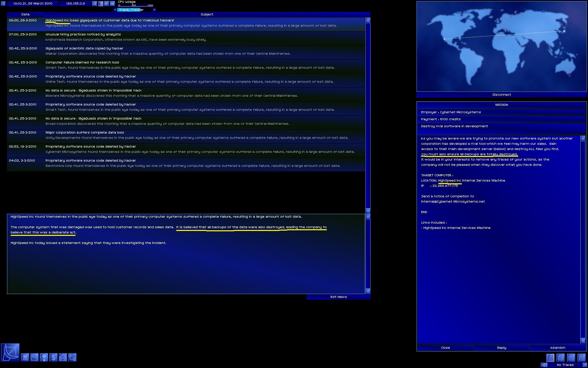Open the network connection analyser icon
Image resolution: width=588 pixels, height=368 pixels.
coord(72,357)
